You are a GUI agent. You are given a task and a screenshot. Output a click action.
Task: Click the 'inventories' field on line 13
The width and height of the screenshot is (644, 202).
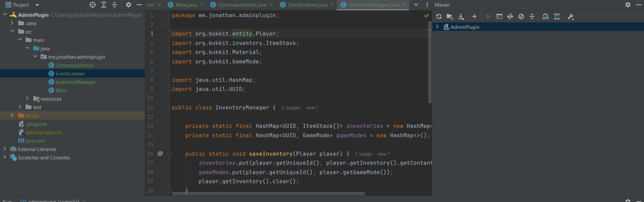pyautogui.click(x=364, y=126)
